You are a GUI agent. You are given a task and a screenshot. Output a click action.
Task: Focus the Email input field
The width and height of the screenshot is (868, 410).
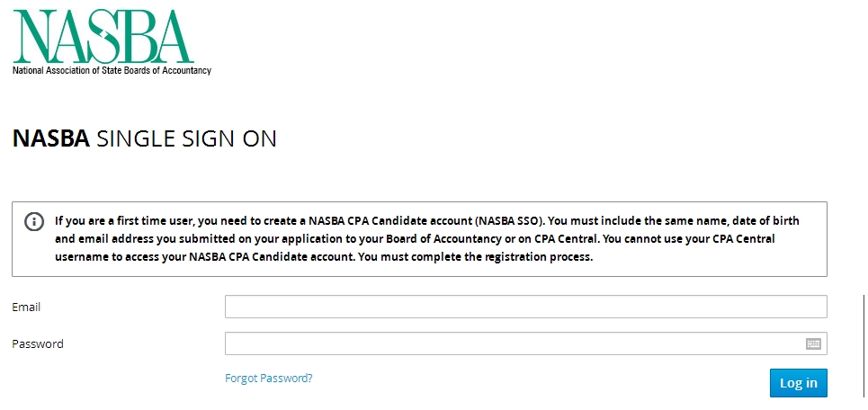[525, 307]
